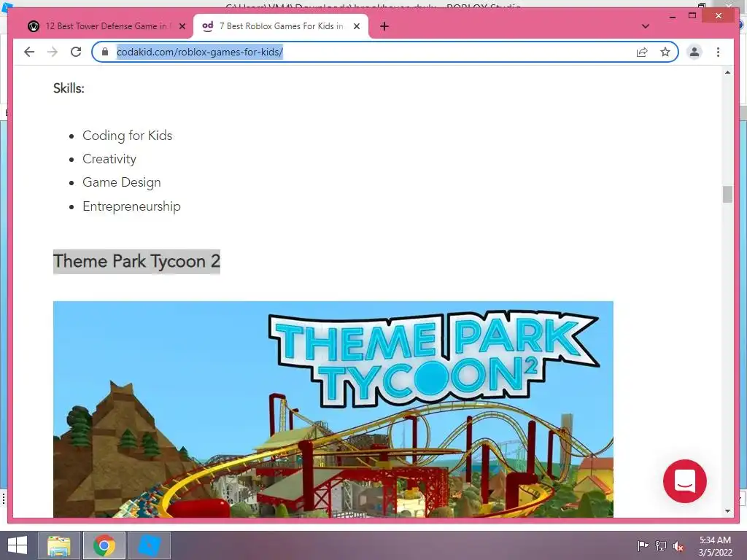Click the Theme Park Tycoon 2 heading

(x=136, y=262)
